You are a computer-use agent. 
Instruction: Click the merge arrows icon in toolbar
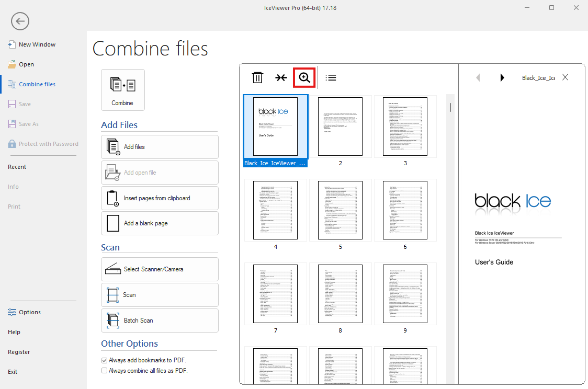point(281,77)
